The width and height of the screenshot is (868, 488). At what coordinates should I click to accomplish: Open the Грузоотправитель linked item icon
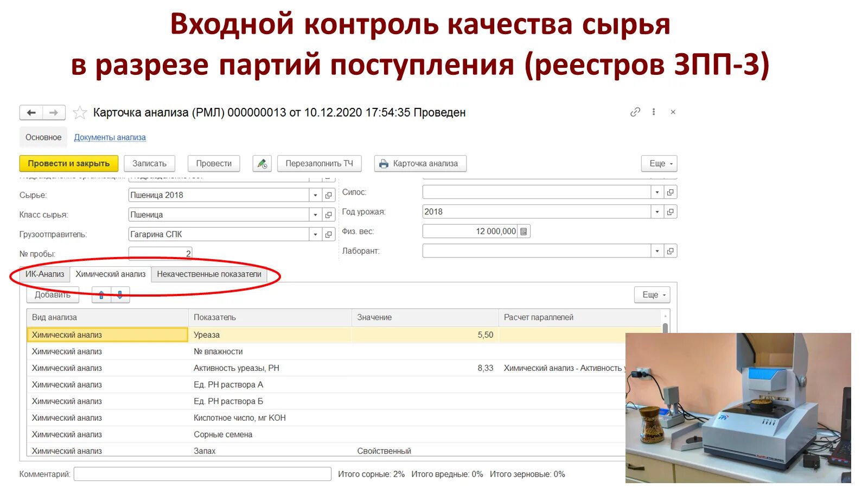(x=328, y=234)
